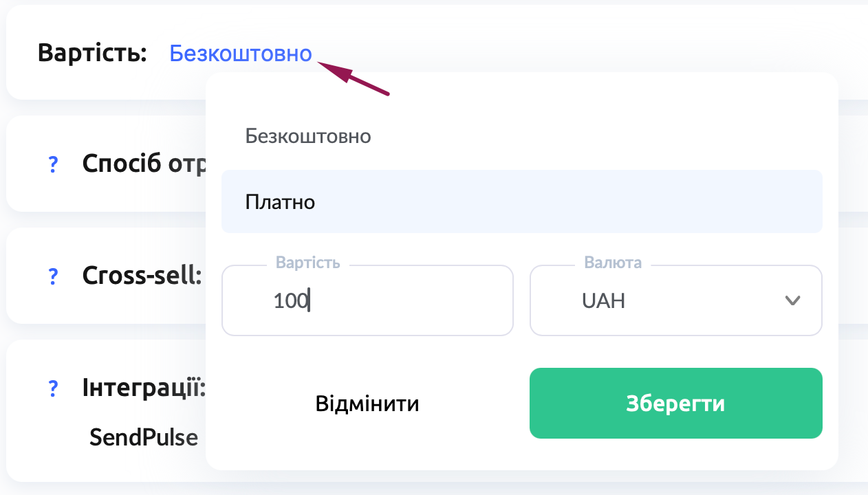Click the blue Безкоштовно link beside Вартість
Image resolution: width=868 pixels, height=495 pixels.
[x=241, y=53]
